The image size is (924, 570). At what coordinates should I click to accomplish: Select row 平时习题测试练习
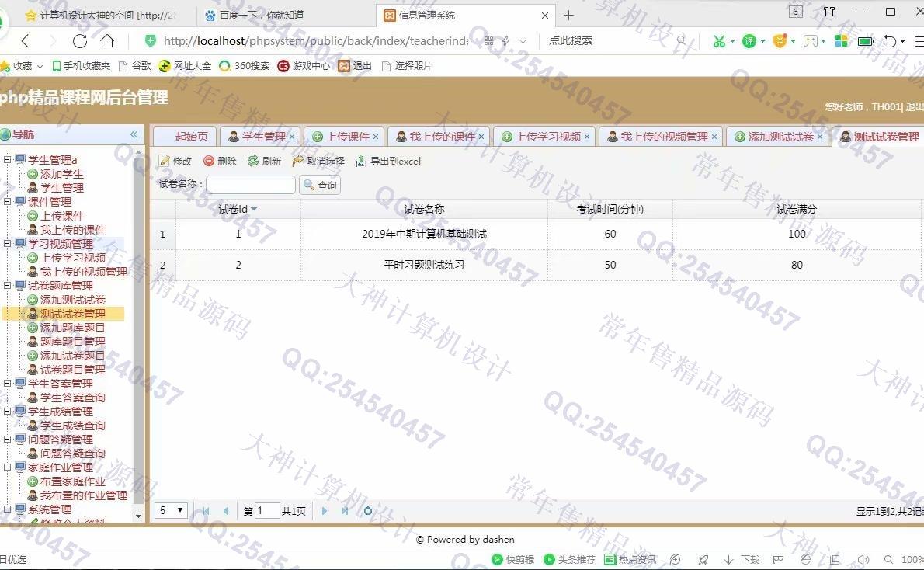pyautogui.click(x=536, y=265)
